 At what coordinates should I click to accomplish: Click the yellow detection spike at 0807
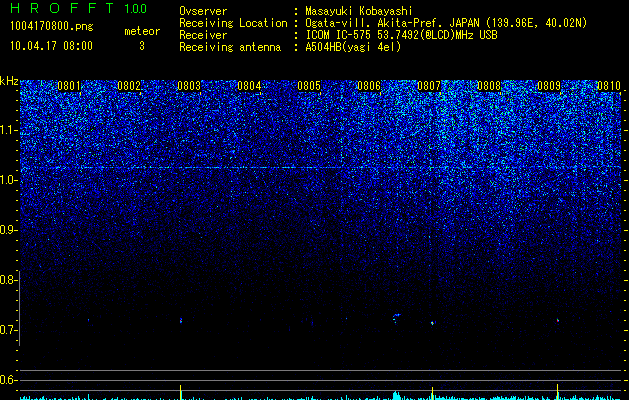click(x=432, y=393)
